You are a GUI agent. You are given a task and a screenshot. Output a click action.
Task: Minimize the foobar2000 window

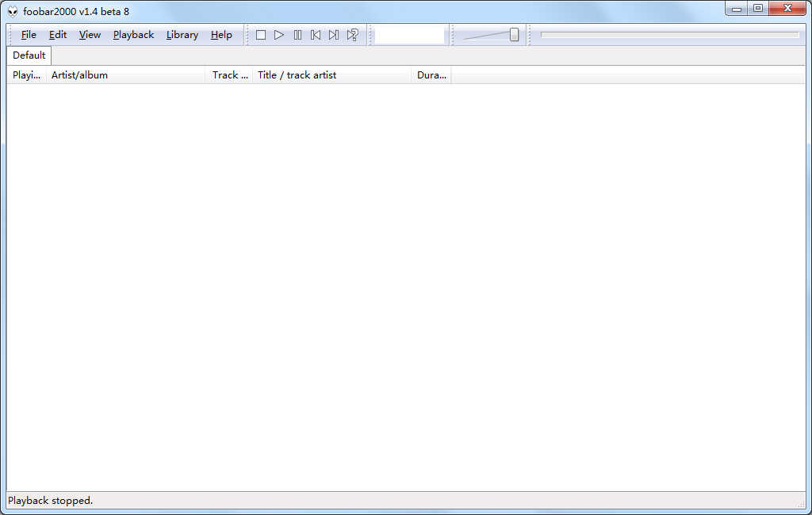point(737,9)
